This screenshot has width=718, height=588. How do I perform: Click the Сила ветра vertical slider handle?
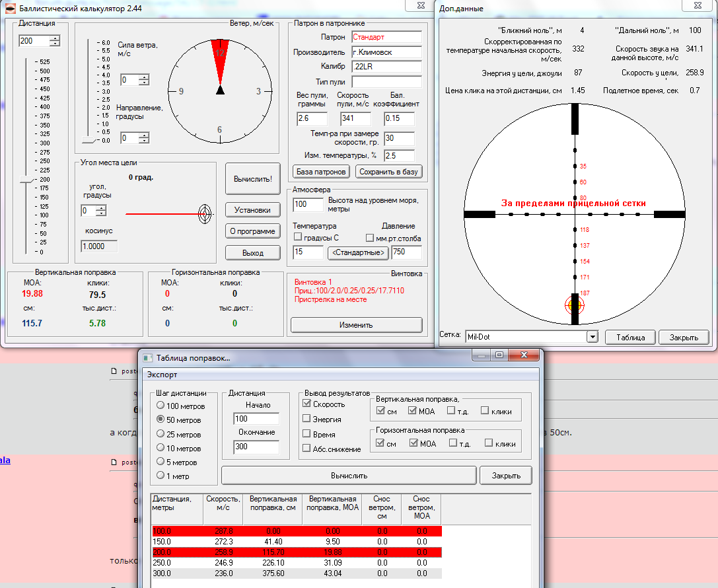pyautogui.click(x=89, y=139)
